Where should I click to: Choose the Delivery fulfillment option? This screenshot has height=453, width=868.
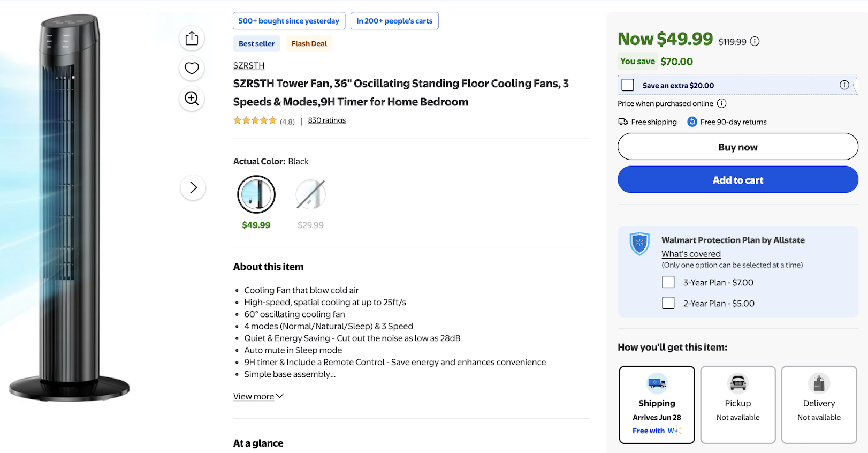click(x=819, y=405)
